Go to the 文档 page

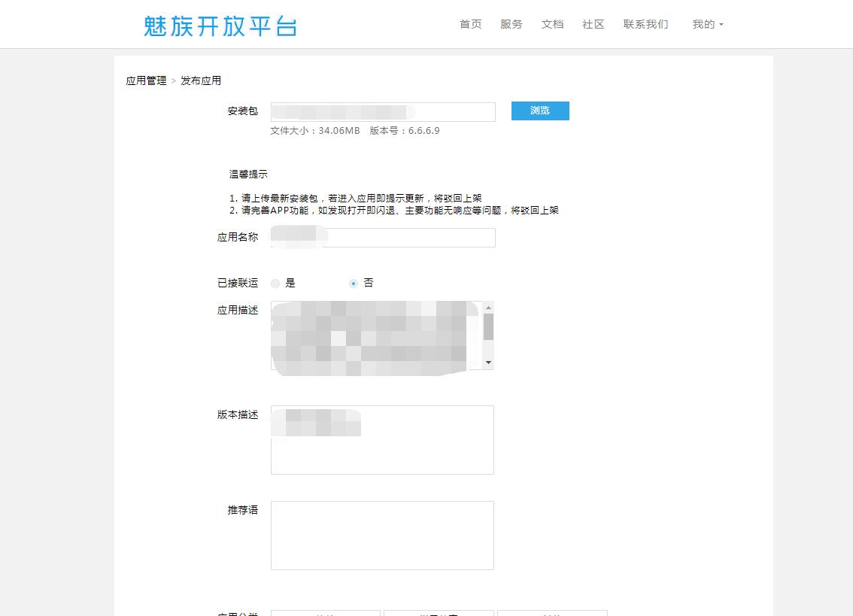552,25
